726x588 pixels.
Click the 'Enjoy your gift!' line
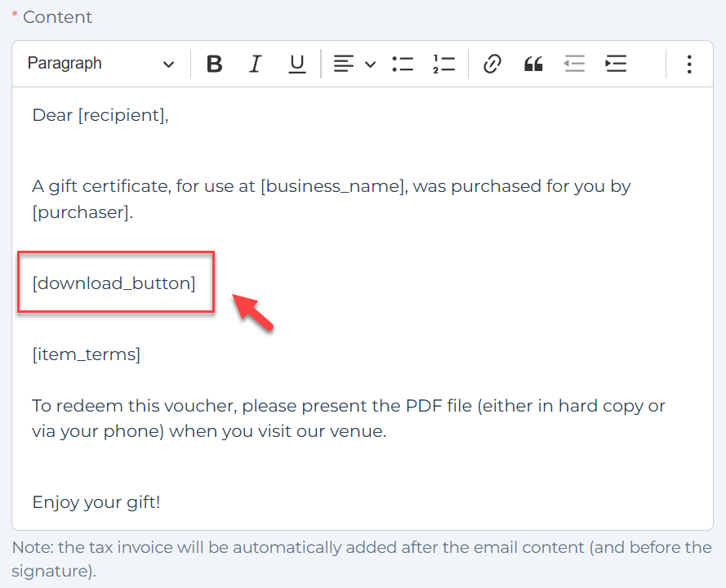[x=96, y=502]
